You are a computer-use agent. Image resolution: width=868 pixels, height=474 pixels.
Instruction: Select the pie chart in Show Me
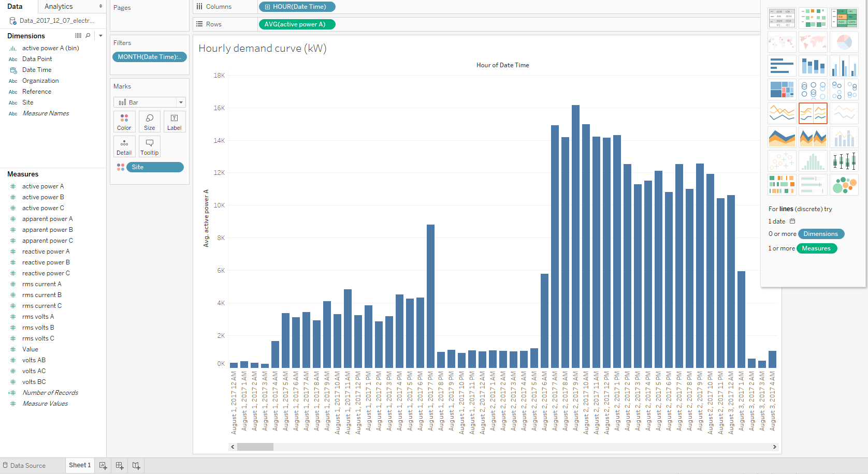[x=844, y=42]
